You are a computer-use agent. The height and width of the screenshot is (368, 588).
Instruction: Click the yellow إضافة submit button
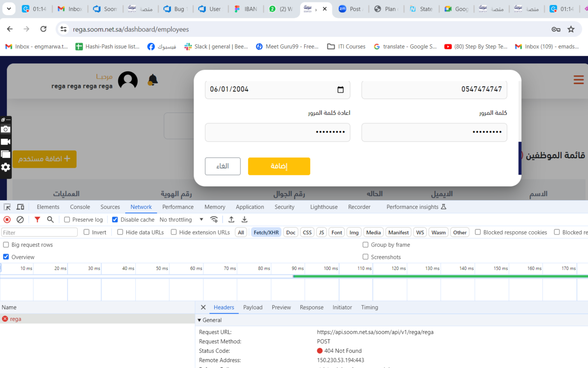279,166
